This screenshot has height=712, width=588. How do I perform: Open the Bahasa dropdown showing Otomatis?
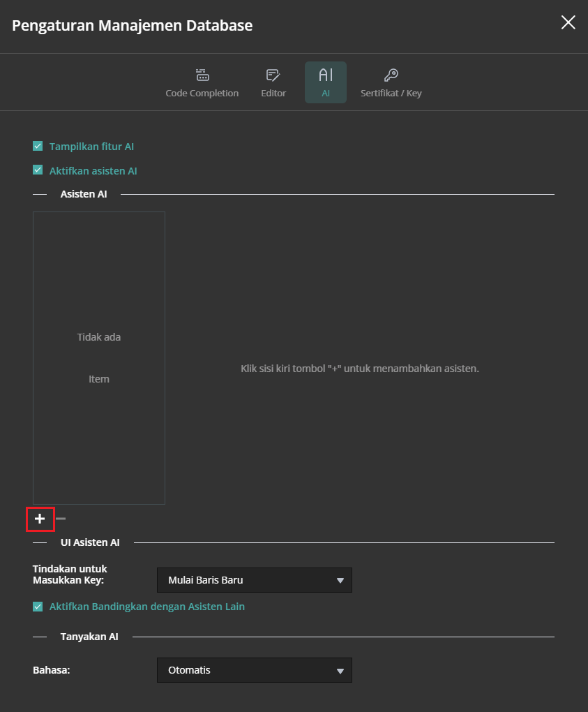[x=254, y=669]
